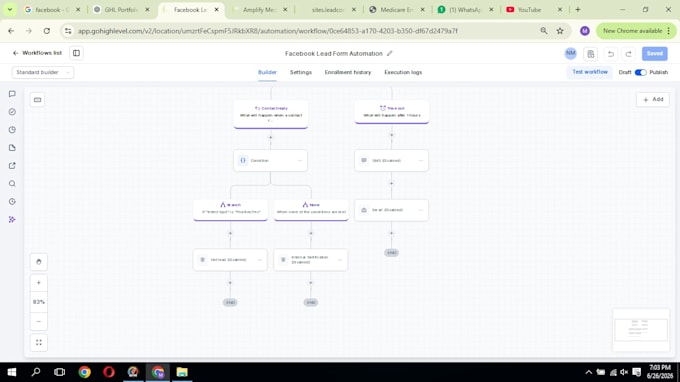Switch to the Builder tab
Viewport: 680px width, 382px height.
(x=267, y=72)
